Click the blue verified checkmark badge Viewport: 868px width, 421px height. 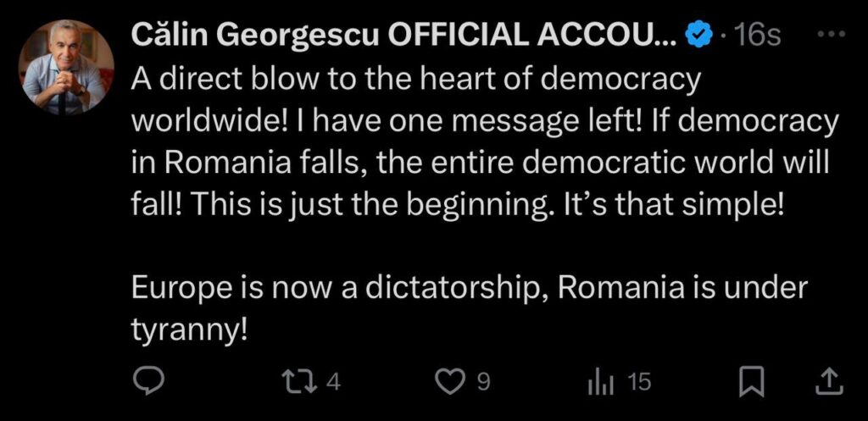point(698,36)
